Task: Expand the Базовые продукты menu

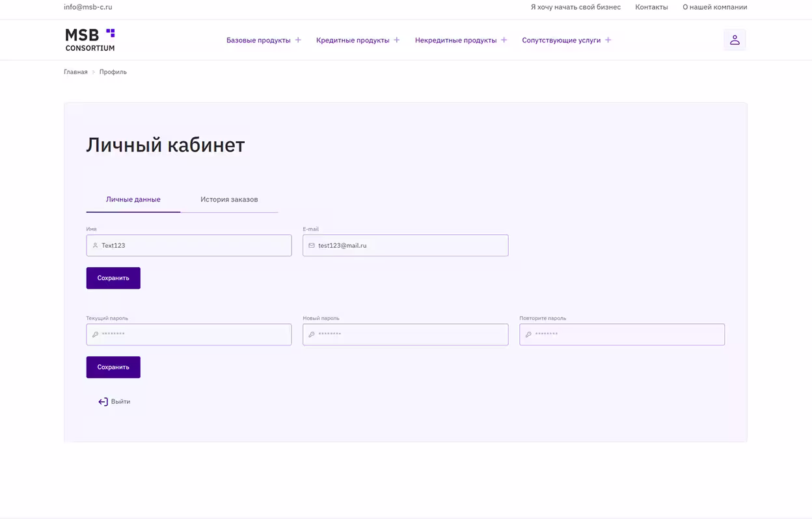Action: [264, 40]
